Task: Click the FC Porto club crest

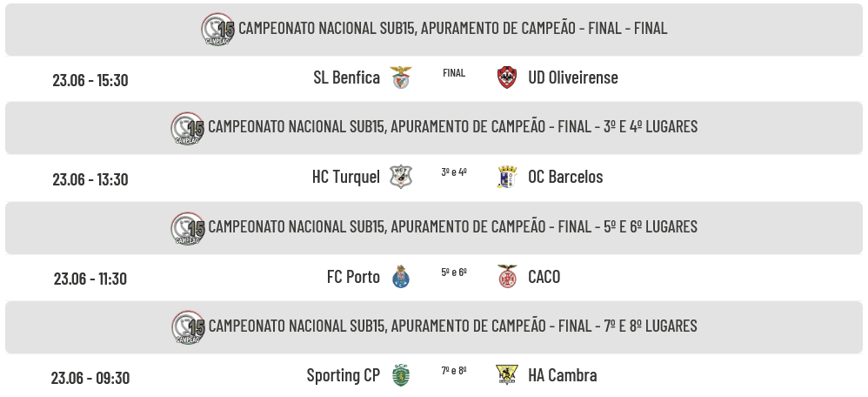Action: [x=401, y=277]
